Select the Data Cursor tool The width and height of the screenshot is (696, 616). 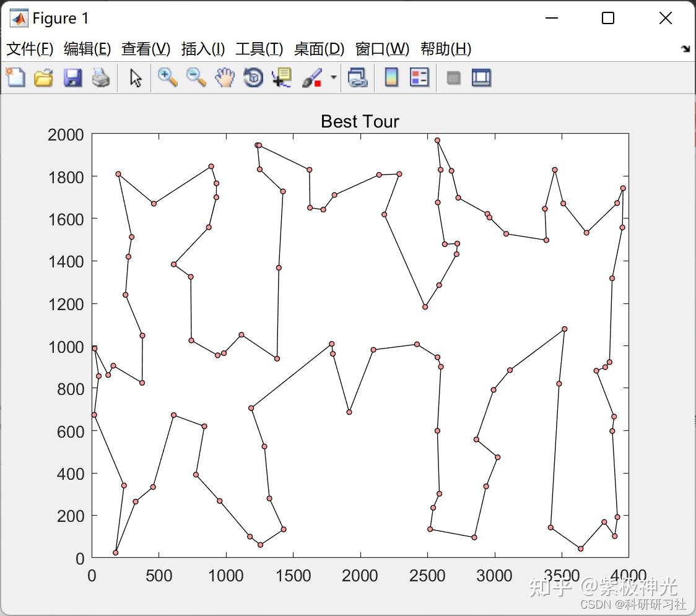[282, 77]
